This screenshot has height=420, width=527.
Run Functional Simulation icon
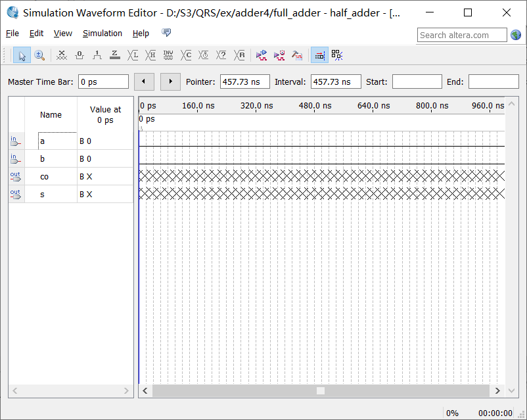click(x=262, y=55)
